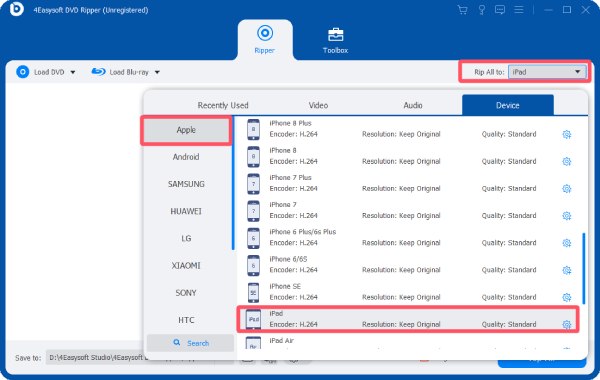Viewport: 600px width, 380px height.
Task: Open settings gear for iPhone 7 Plus
Action: point(567,189)
